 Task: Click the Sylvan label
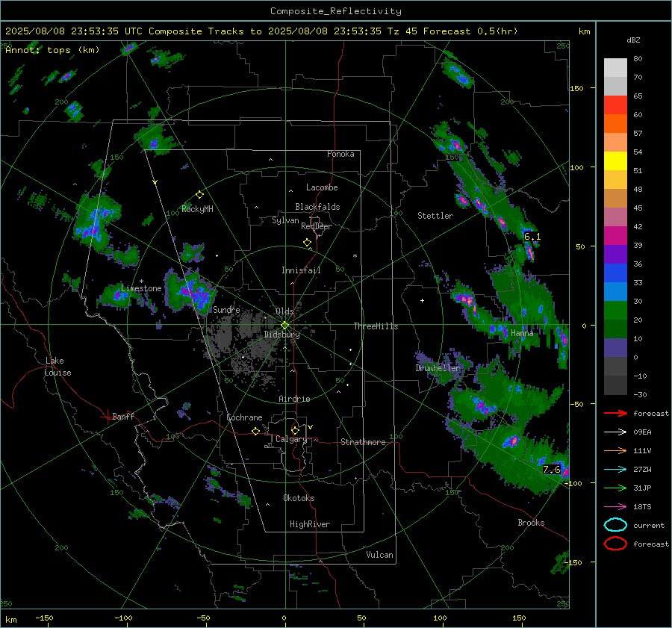(285, 220)
